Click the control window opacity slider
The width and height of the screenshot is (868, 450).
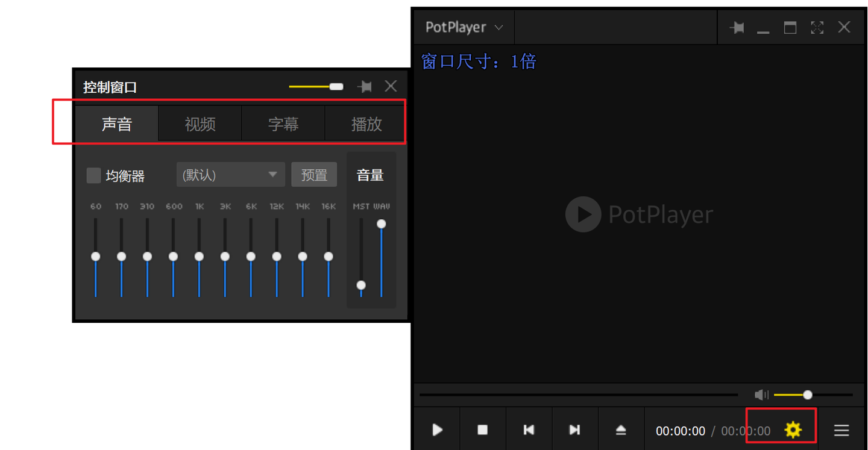[316, 87]
